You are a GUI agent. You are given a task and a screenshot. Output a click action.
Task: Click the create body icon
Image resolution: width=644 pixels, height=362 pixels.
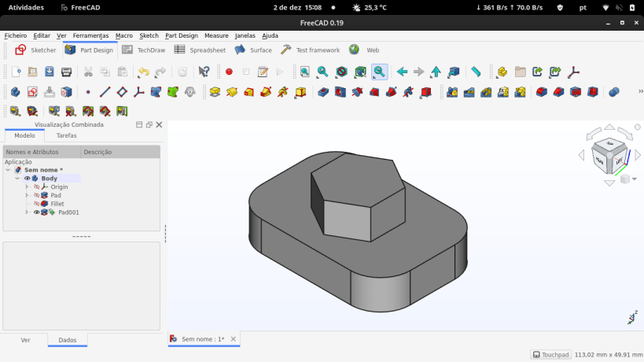point(16,91)
